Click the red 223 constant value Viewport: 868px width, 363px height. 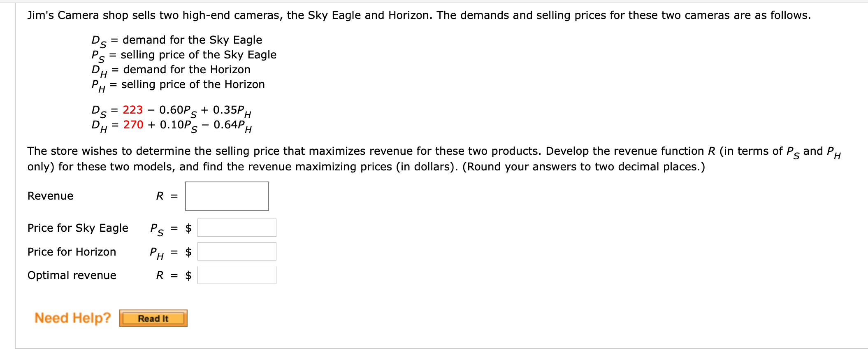(x=133, y=110)
